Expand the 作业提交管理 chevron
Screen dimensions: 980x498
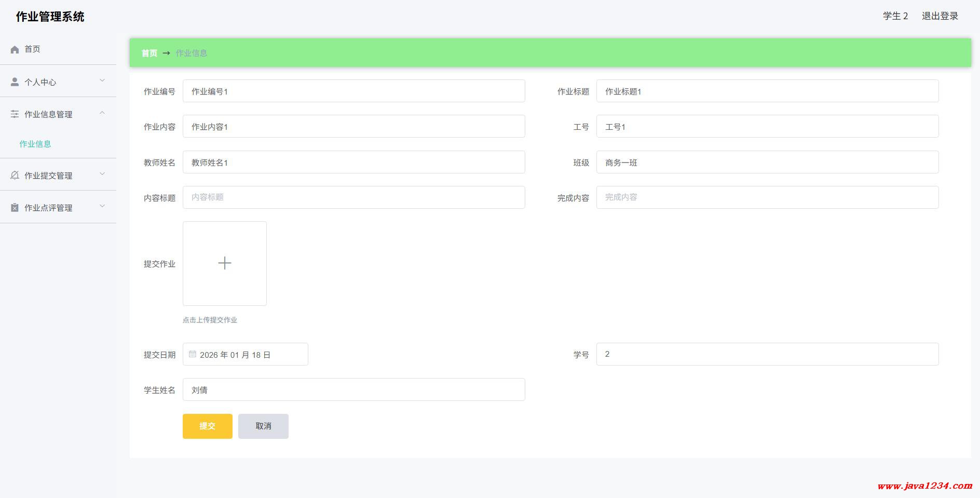102,174
